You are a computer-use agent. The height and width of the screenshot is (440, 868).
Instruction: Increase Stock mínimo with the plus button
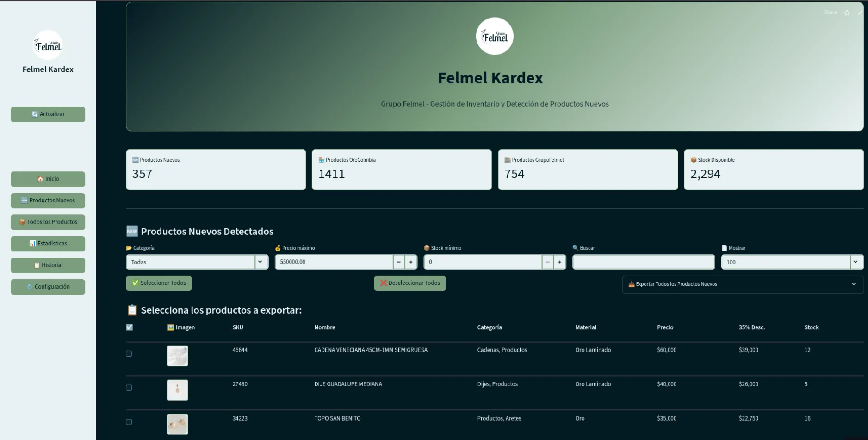(560, 262)
